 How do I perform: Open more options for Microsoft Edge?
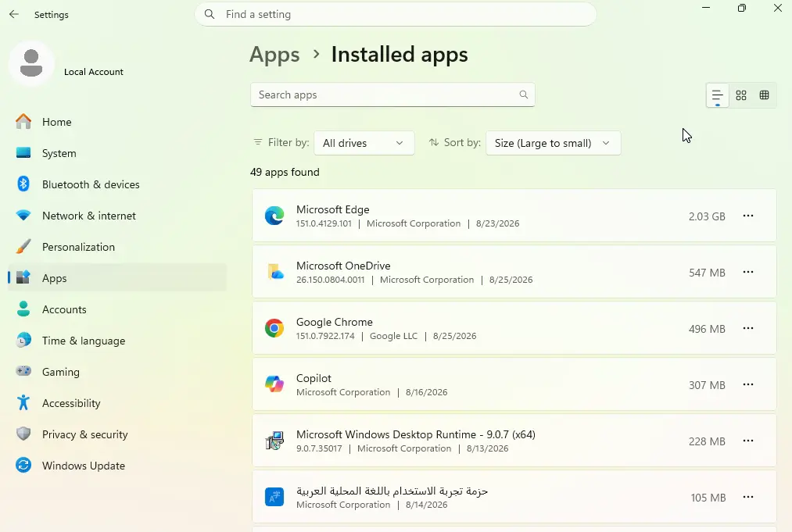point(748,216)
